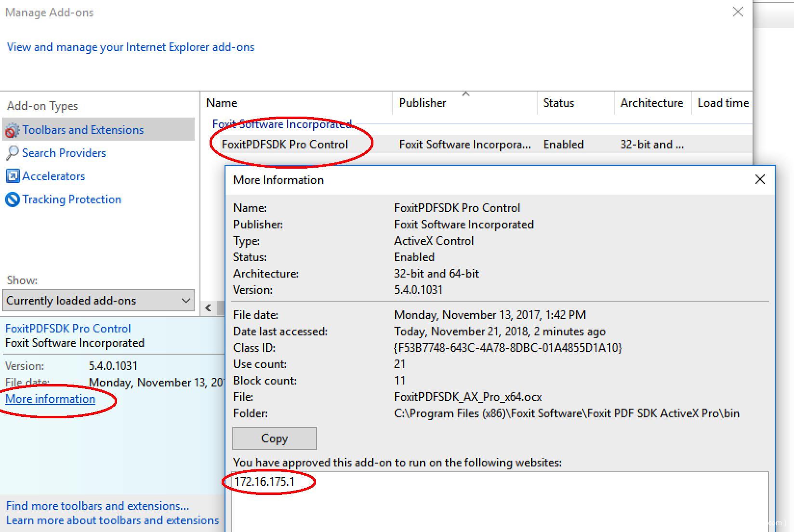This screenshot has height=532, width=794.
Task: Collapse the Foxit Software Incorporated group
Action: click(281, 124)
